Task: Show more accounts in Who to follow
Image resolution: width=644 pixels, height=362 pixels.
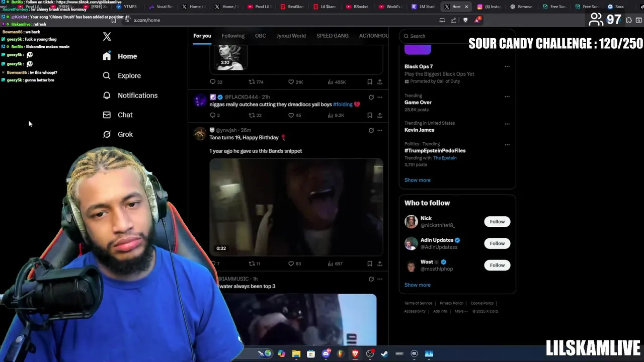Action: click(417, 285)
